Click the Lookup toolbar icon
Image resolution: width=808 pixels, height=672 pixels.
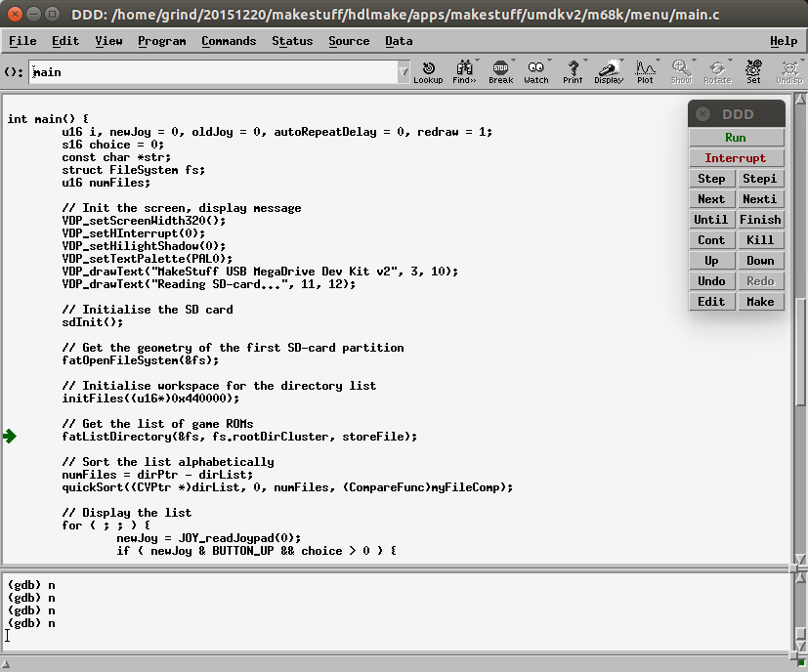[x=427, y=71]
